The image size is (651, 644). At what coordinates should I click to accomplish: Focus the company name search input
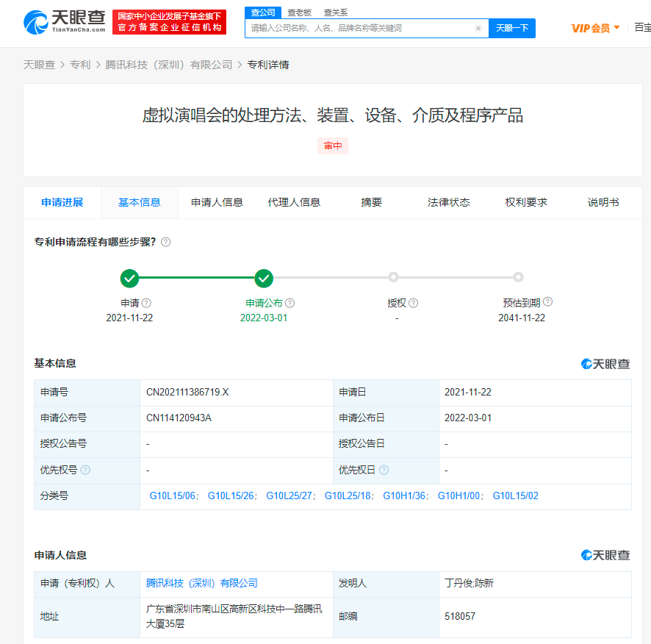point(360,29)
